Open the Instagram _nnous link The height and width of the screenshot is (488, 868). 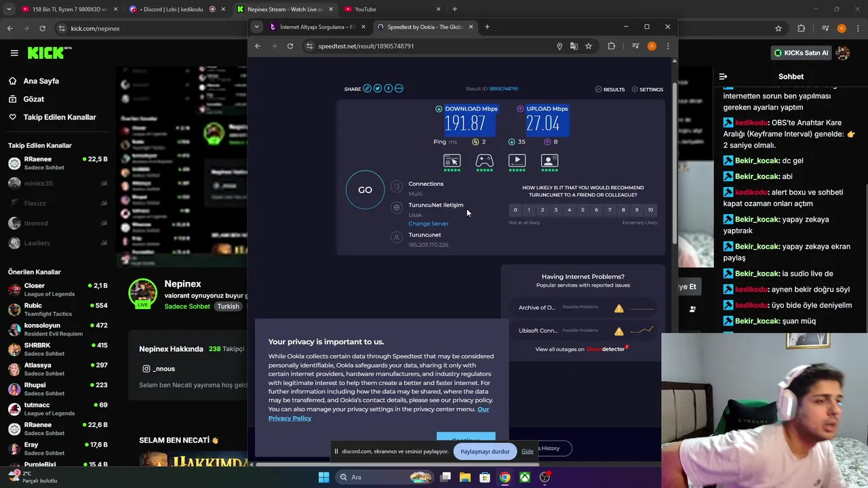(x=159, y=369)
